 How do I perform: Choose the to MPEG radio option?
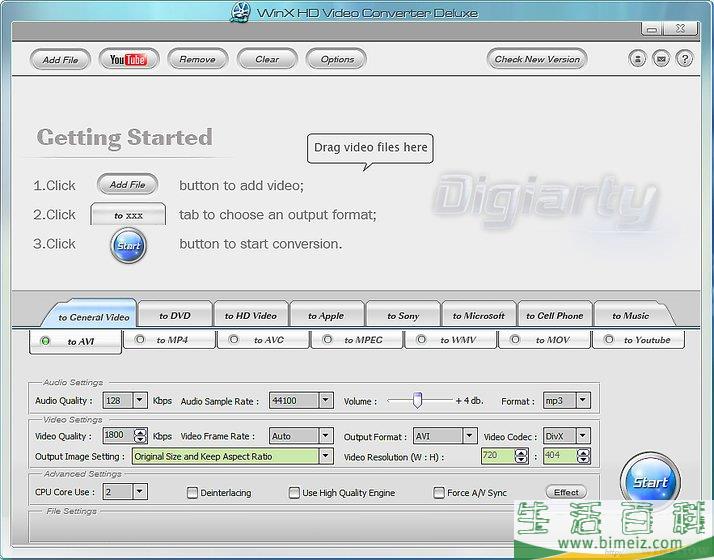tap(327, 340)
